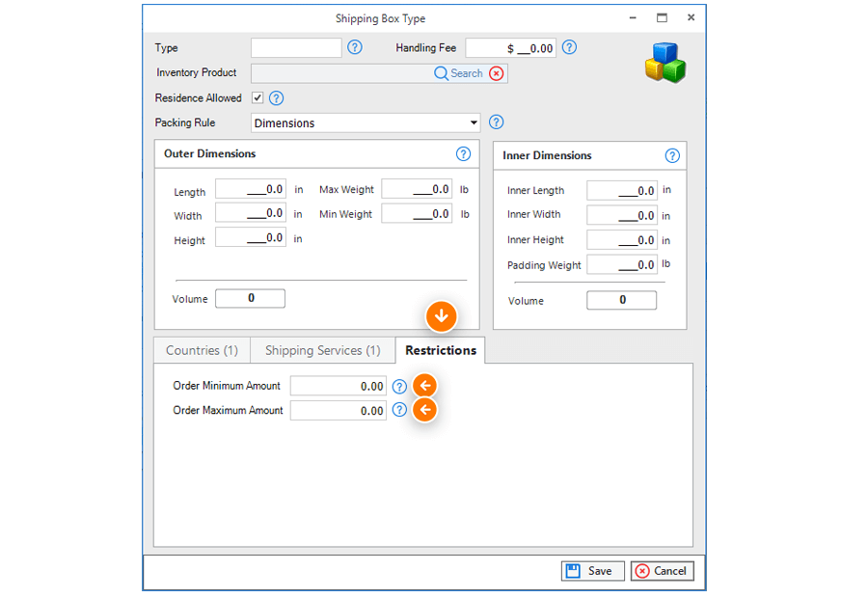The image size is (868, 598).
Task: Open the Packing Rule dropdown
Action: click(366, 122)
